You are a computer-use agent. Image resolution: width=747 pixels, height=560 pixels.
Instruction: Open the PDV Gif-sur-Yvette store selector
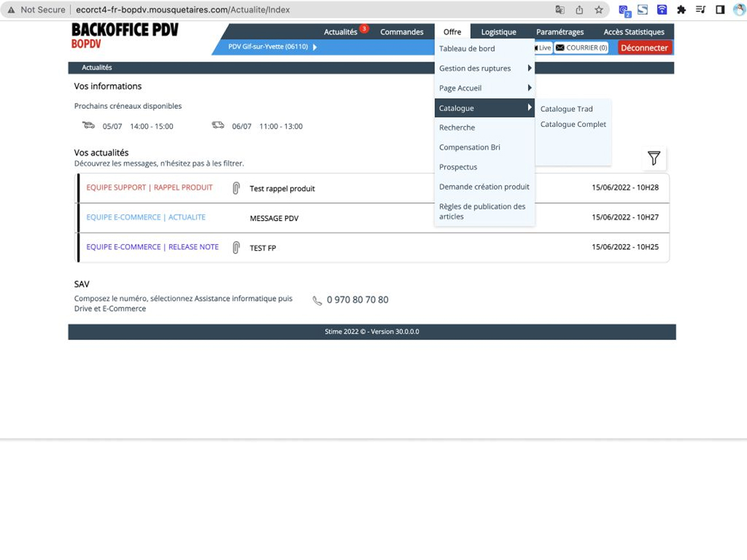[x=272, y=47]
